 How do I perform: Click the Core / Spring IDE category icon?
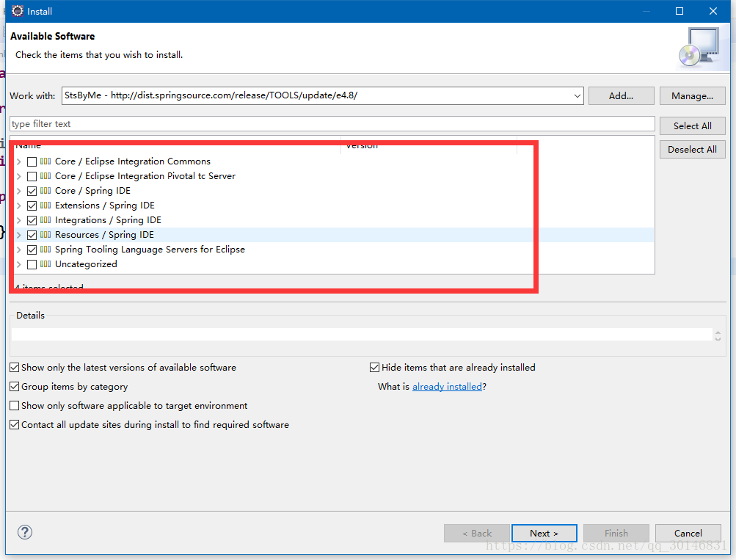click(45, 190)
